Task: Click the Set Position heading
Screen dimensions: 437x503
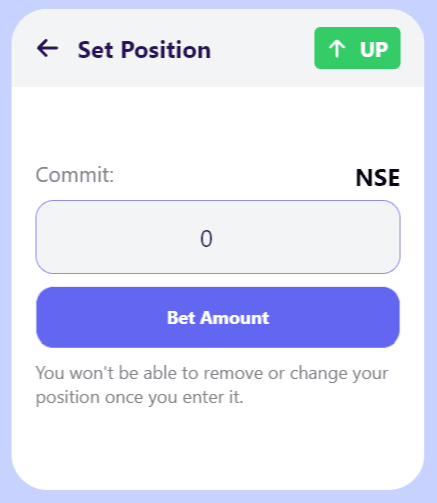Action: (144, 50)
